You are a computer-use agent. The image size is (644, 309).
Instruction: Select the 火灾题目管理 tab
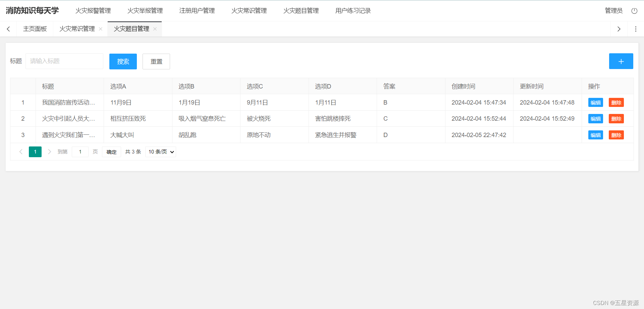[131, 29]
